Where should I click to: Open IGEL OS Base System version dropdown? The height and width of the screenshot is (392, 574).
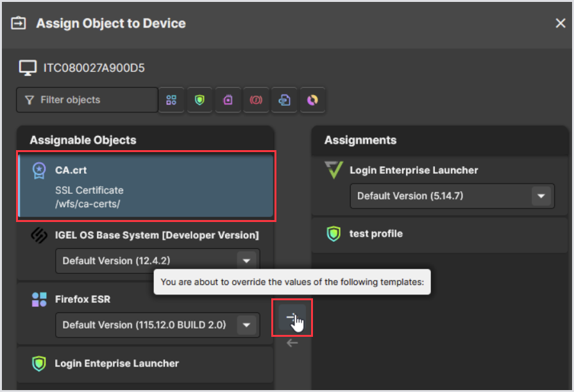[x=246, y=261]
